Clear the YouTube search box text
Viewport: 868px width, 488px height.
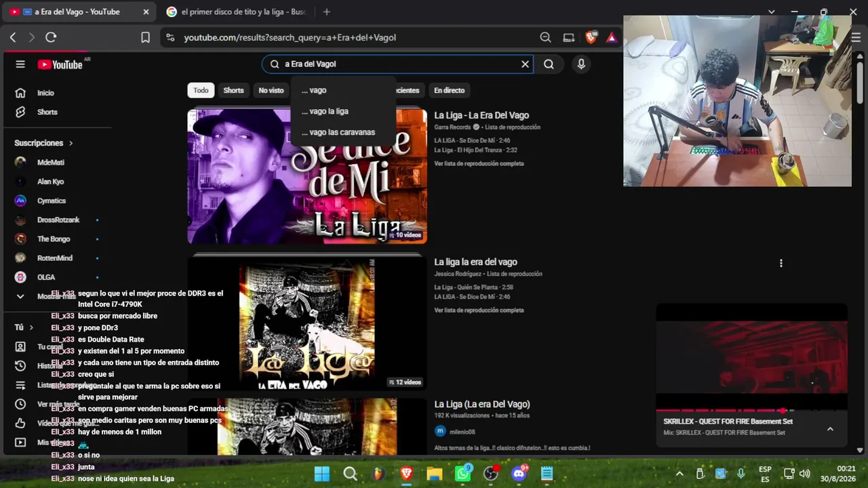click(525, 64)
